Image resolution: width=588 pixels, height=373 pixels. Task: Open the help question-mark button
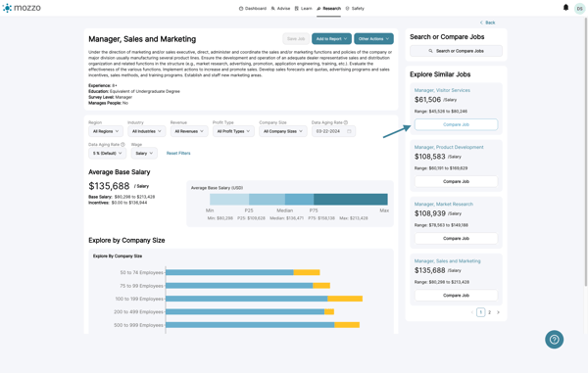point(554,340)
